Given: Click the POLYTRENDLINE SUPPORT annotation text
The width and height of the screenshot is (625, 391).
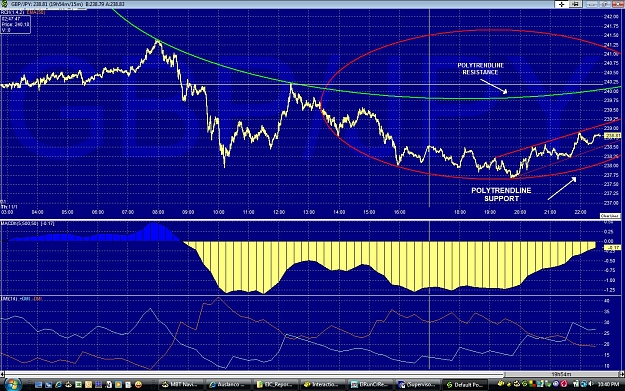Looking at the screenshot, I should pyautogui.click(x=501, y=195).
